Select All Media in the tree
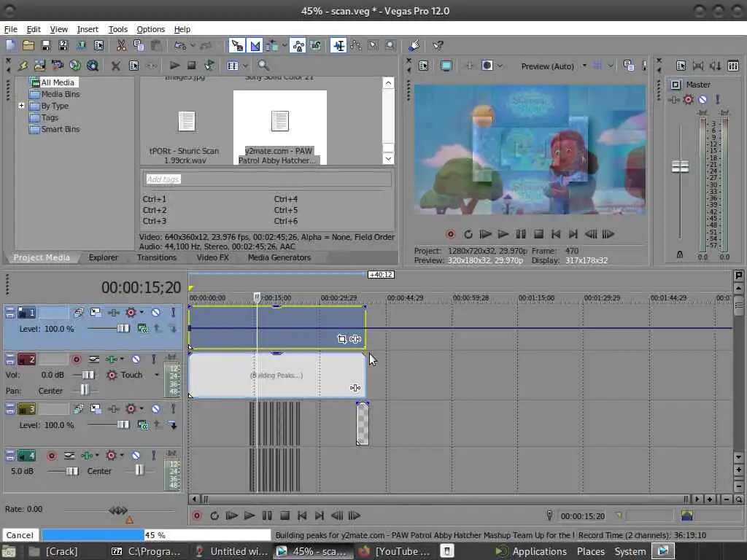The height and width of the screenshot is (560, 747). (57, 82)
